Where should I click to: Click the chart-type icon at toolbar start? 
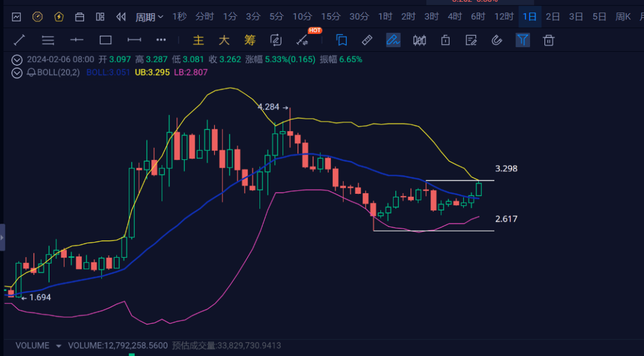(x=17, y=17)
